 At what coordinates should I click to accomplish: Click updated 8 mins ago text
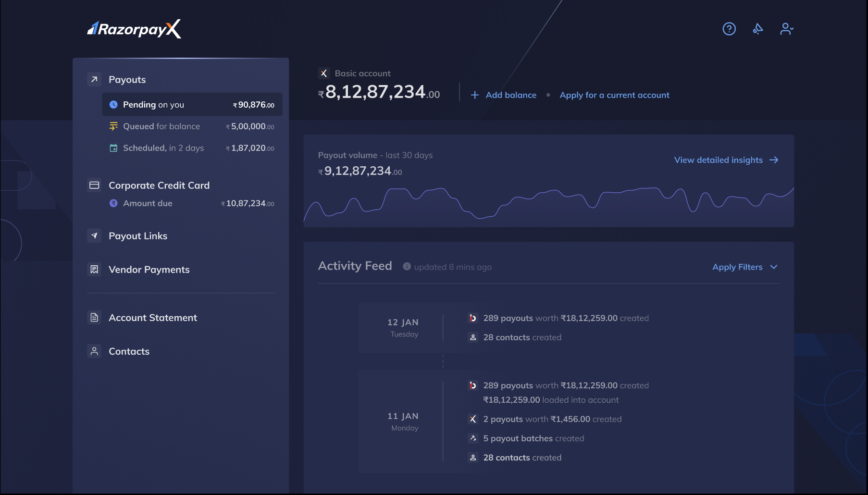coord(453,267)
